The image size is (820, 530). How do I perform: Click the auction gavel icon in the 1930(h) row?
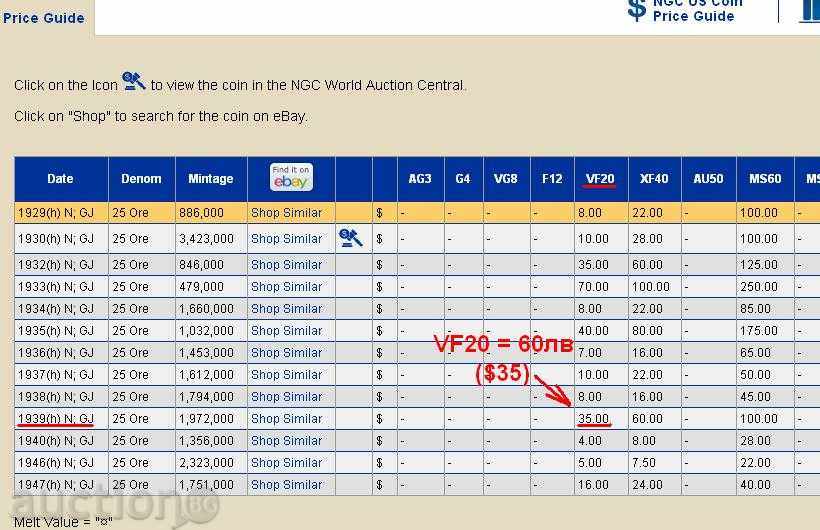point(351,238)
